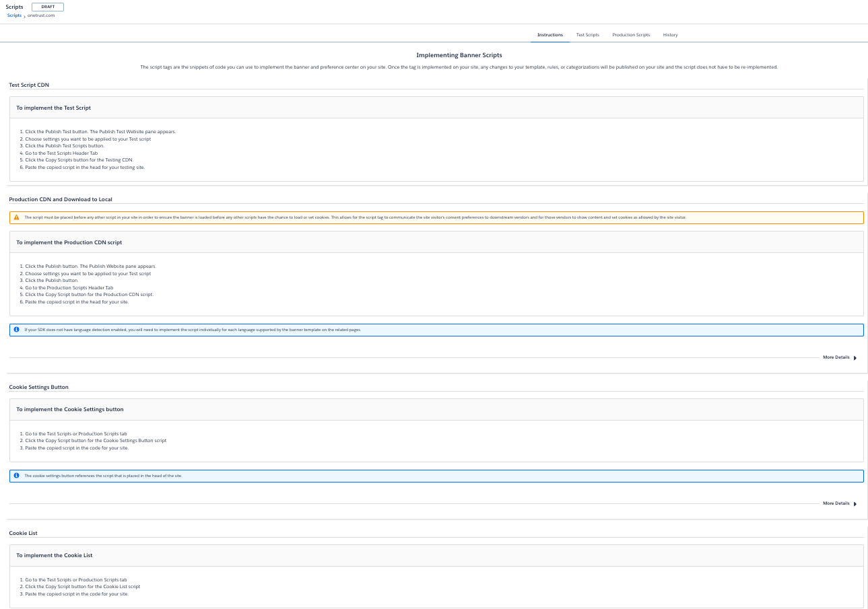Screen dimensions: 868x609
Task: Click the 'To implement the Test Script' panel header
Action: tap(54, 108)
